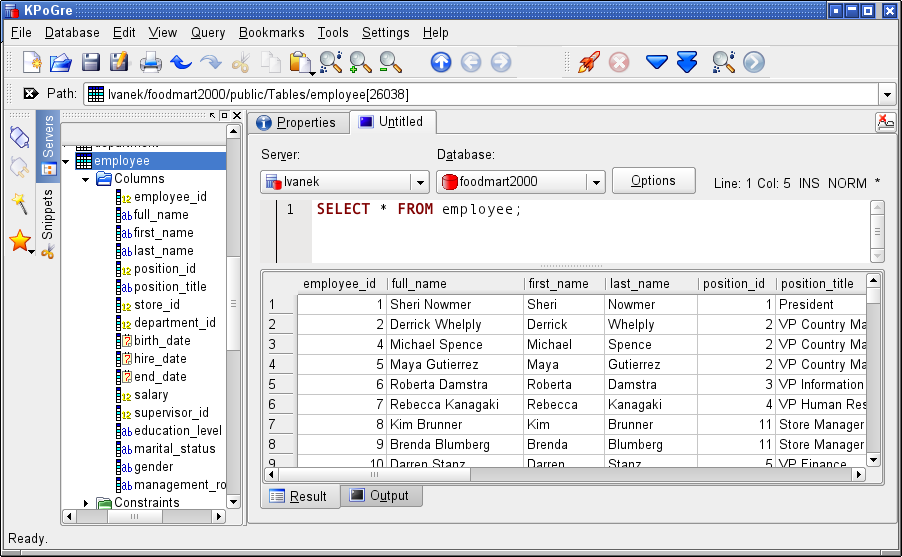Click the New document icon
This screenshot has width=902, height=557.
31,62
